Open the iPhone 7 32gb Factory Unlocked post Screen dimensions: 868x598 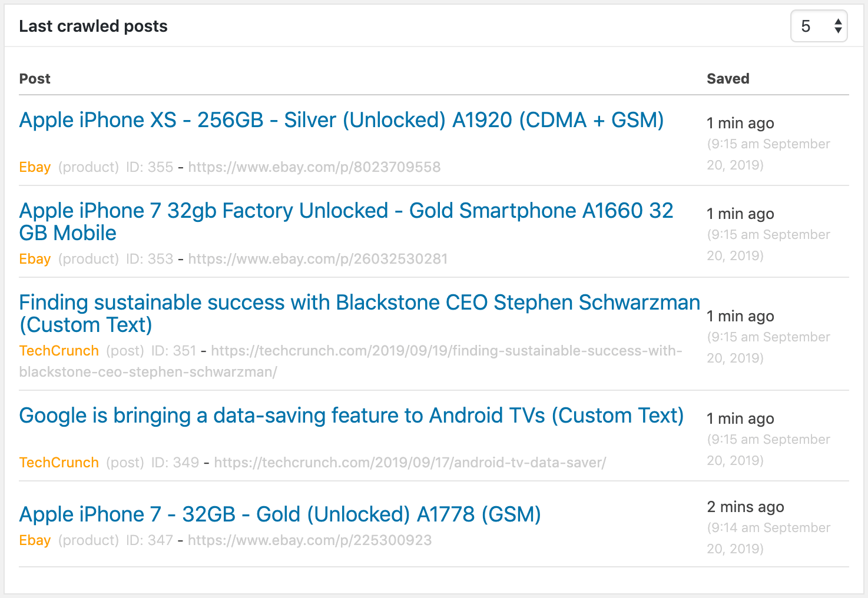(346, 211)
